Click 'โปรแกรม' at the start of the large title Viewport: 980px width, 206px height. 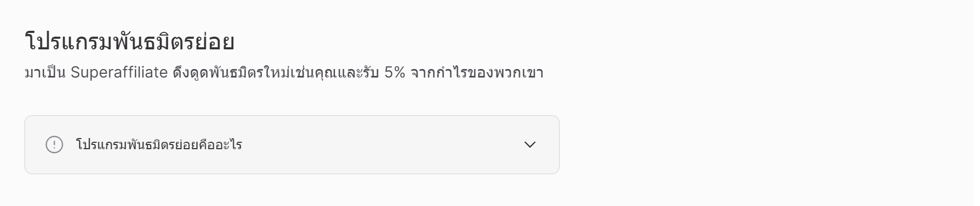(x=68, y=42)
